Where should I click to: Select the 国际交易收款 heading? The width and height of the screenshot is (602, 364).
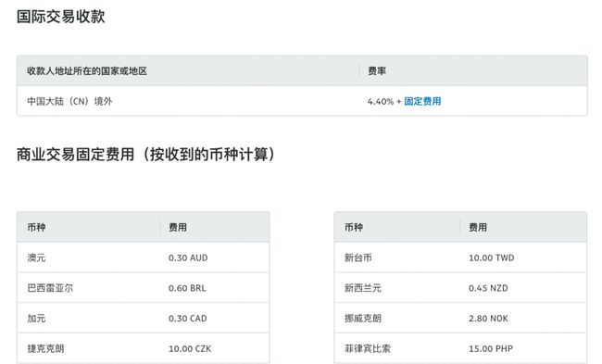(60, 17)
